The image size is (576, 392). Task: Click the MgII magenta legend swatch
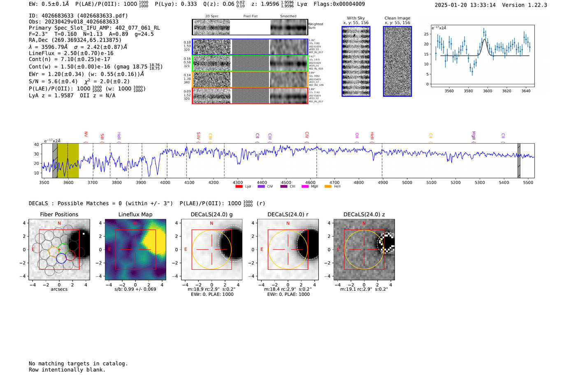pyautogui.click(x=305, y=186)
